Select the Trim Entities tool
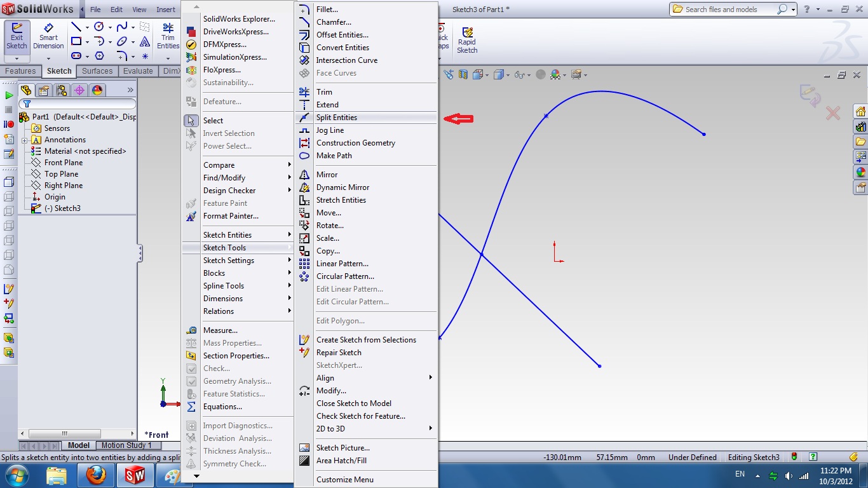The image size is (868, 488). point(168,37)
